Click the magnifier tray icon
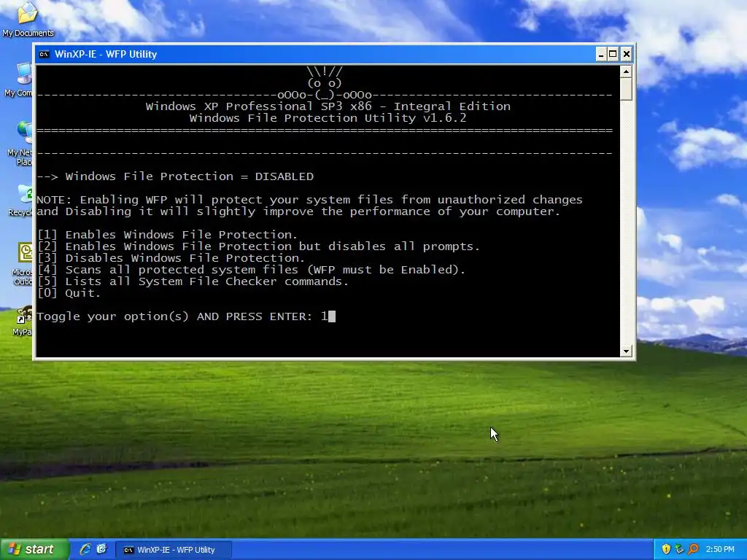747x560 pixels. pos(693,549)
